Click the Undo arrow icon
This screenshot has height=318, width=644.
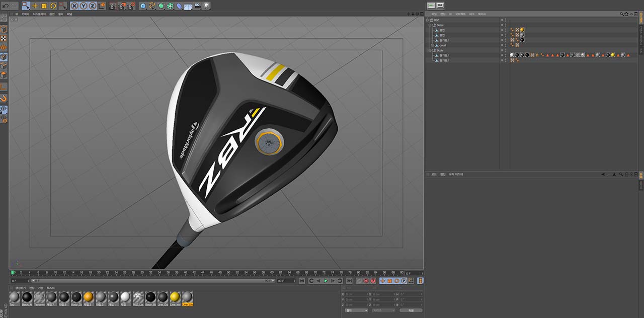[x=5, y=6]
